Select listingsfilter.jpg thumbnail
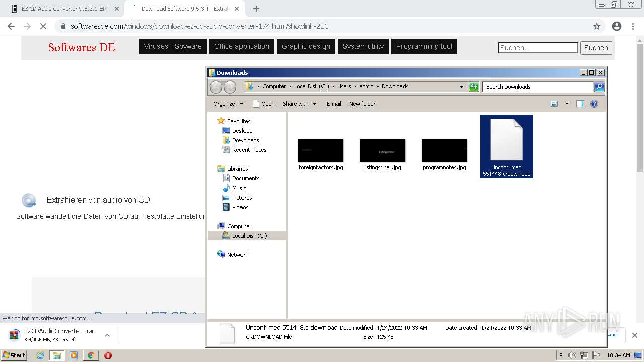 point(382,150)
